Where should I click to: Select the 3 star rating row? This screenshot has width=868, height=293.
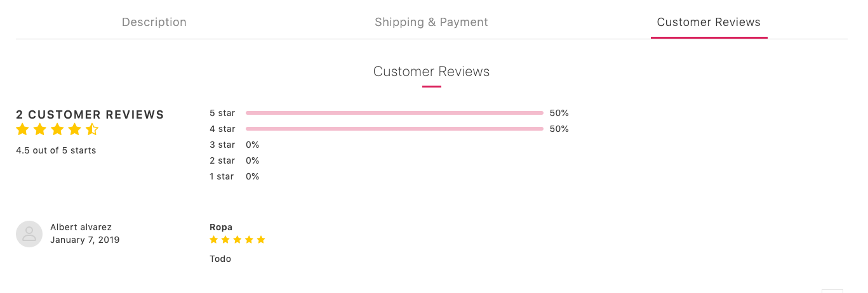234,145
